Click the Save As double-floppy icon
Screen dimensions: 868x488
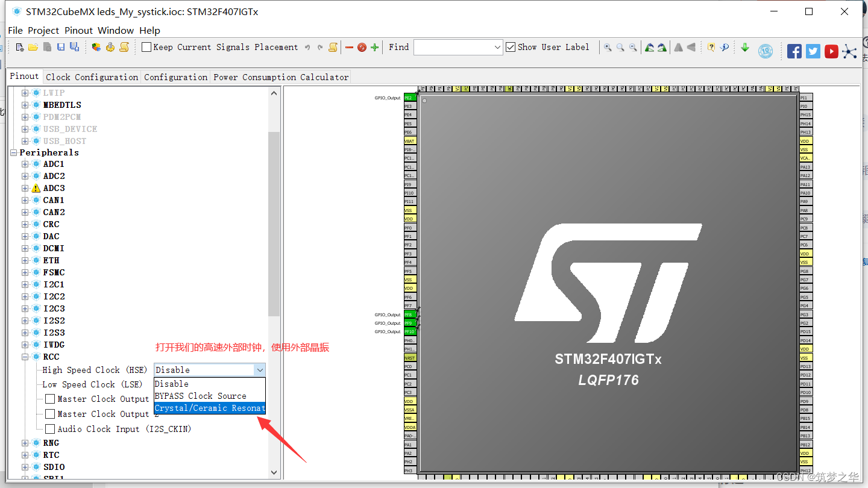coord(74,47)
